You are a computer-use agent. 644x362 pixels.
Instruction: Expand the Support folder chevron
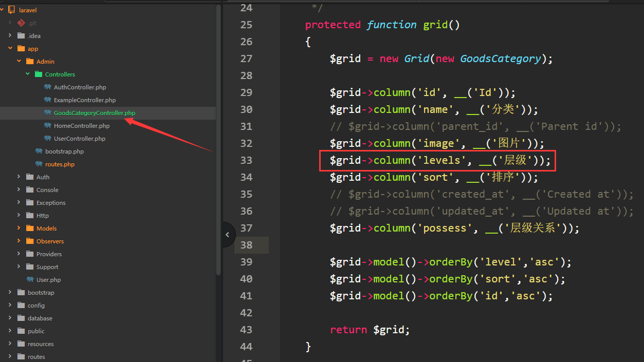(x=19, y=266)
